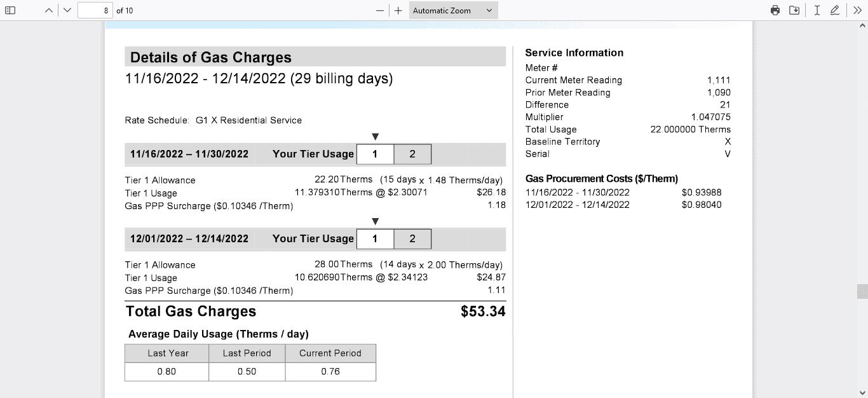The height and width of the screenshot is (398, 868).
Task: Click the page number field
Action: click(95, 10)
